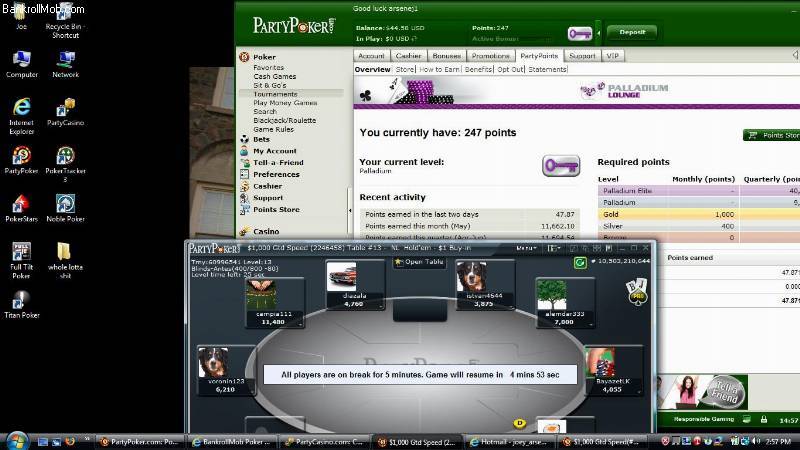This screenshot has width=800, height=450.
Task: Open Cash Games in the sidebar
Action: tap(274, 76)
